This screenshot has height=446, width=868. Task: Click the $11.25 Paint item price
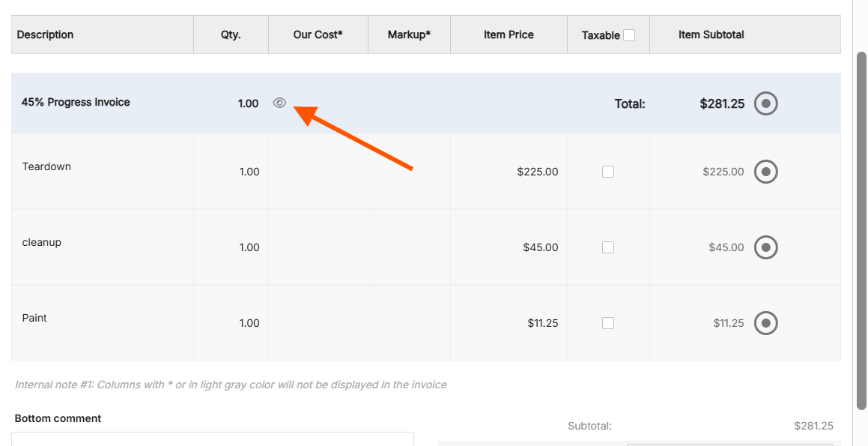click(x=542, y=323)
